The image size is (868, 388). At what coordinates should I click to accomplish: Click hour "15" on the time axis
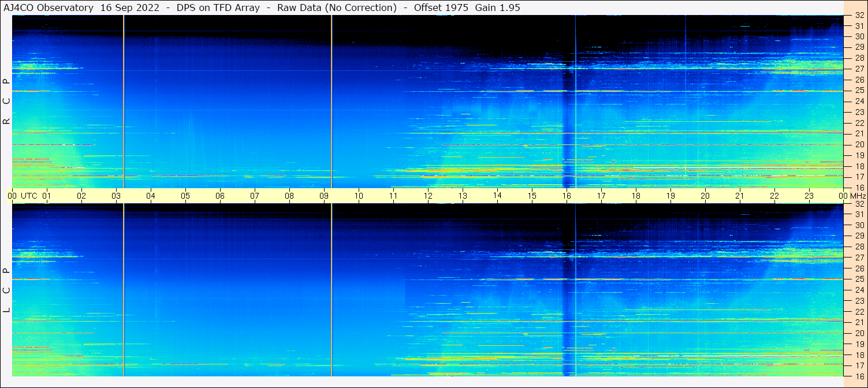pyautogui.click(x=532, y=196)
